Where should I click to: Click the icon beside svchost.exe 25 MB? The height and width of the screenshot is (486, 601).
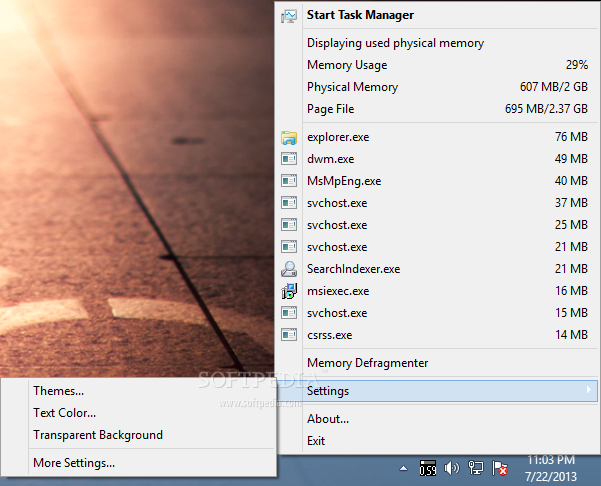(x=289, y=225)
